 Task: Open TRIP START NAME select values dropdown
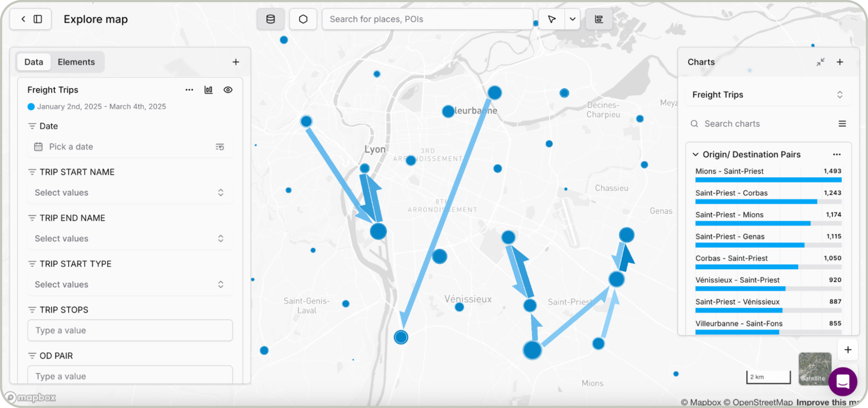point(130,193)
